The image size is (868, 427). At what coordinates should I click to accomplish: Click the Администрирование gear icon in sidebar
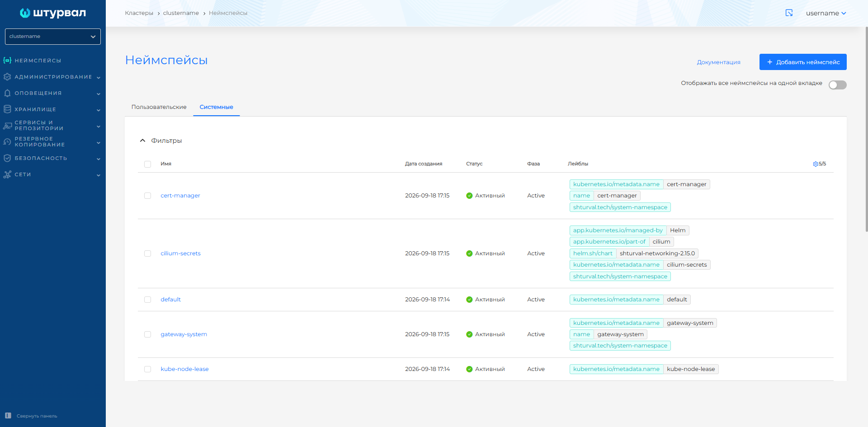pyautogui.click(x=7, y=77)
